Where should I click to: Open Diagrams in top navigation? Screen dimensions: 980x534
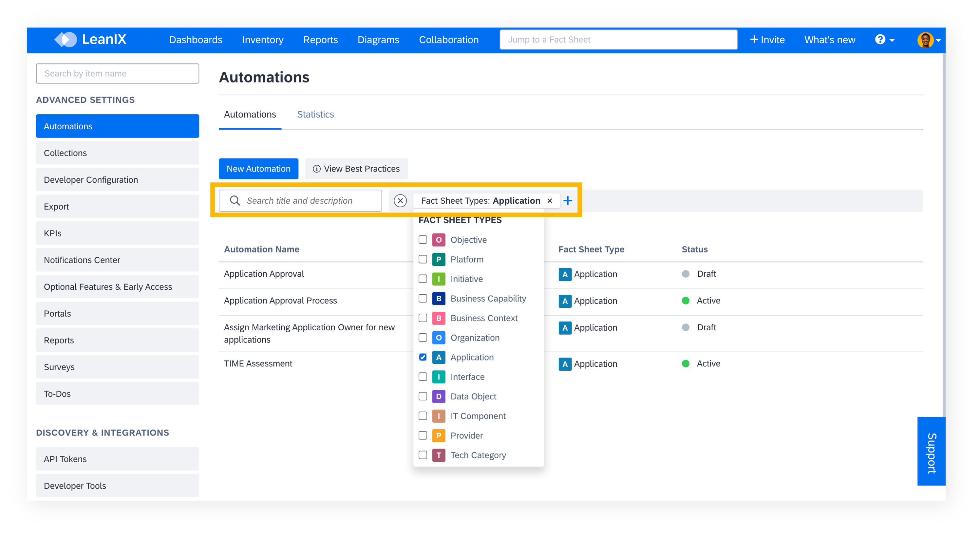point(378,40)
